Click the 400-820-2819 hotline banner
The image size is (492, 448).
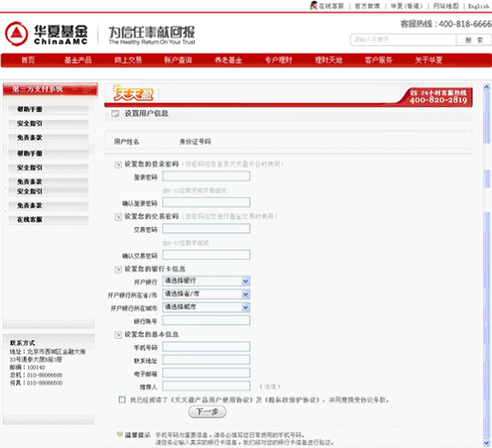[x=438, y=97]
